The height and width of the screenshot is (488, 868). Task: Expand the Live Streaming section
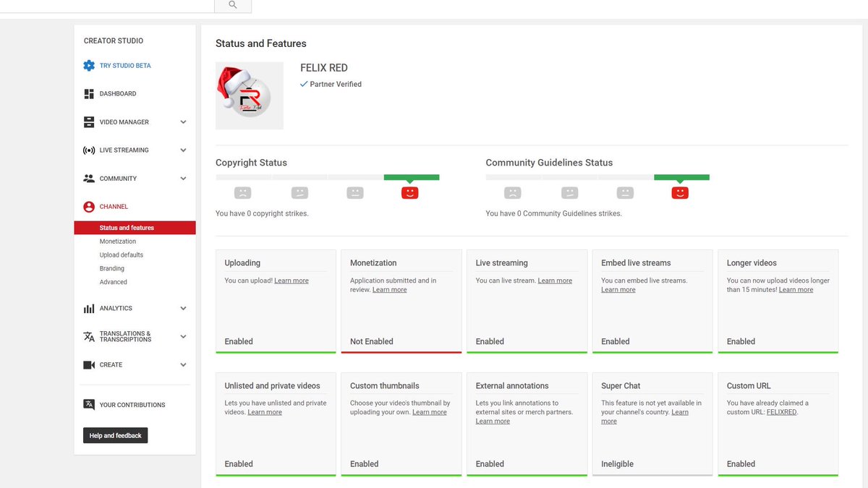(x=183, y=150)
